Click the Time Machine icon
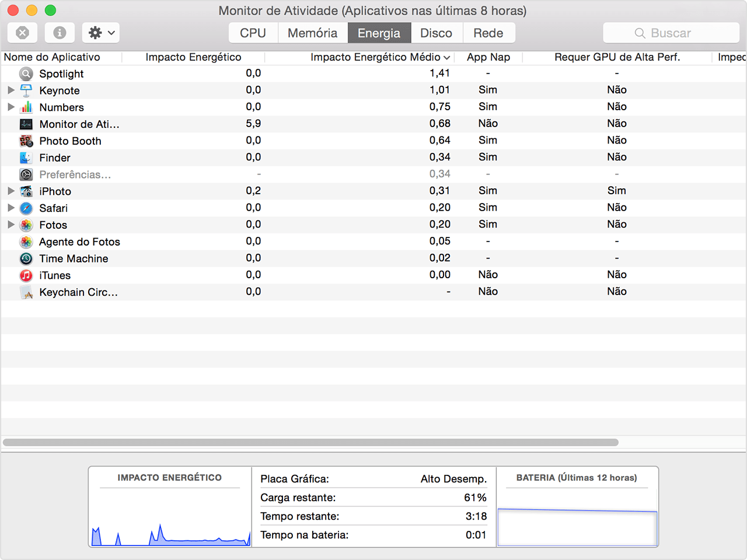 tap(26, 258)
